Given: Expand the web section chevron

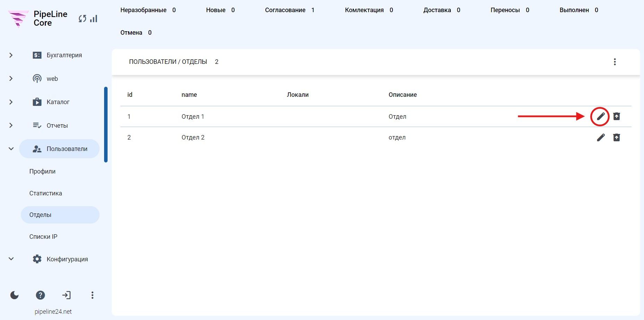Looking at the screenshot, I should (x=11, y=78).
